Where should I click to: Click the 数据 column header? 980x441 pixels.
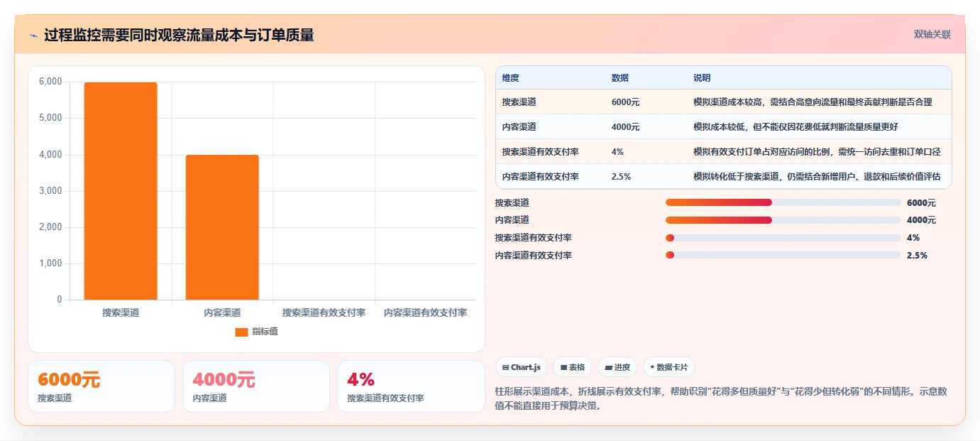tap(620, 78)
